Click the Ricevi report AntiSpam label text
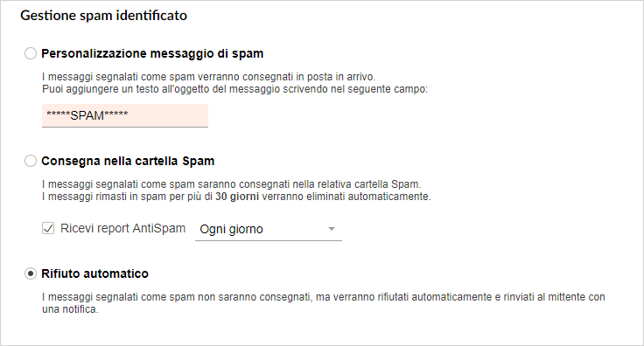 [122, 228]
